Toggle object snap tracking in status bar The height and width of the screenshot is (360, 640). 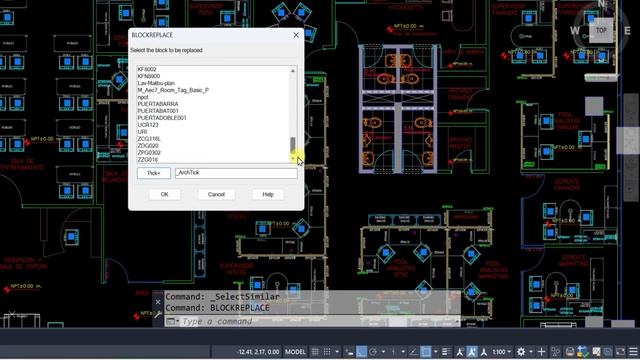click(x=413, y=351)
